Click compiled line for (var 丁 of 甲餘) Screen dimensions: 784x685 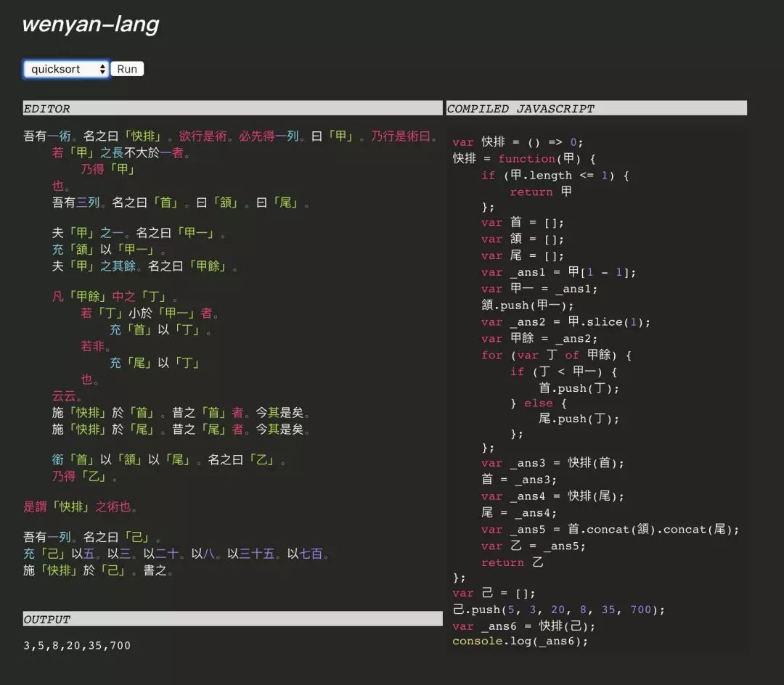click(x=556, y=356)
